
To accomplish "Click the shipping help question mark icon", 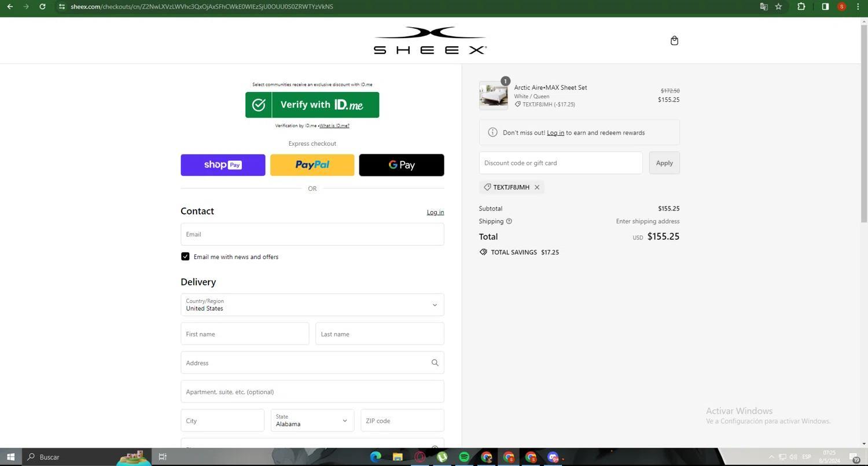I will click(509, 221).
